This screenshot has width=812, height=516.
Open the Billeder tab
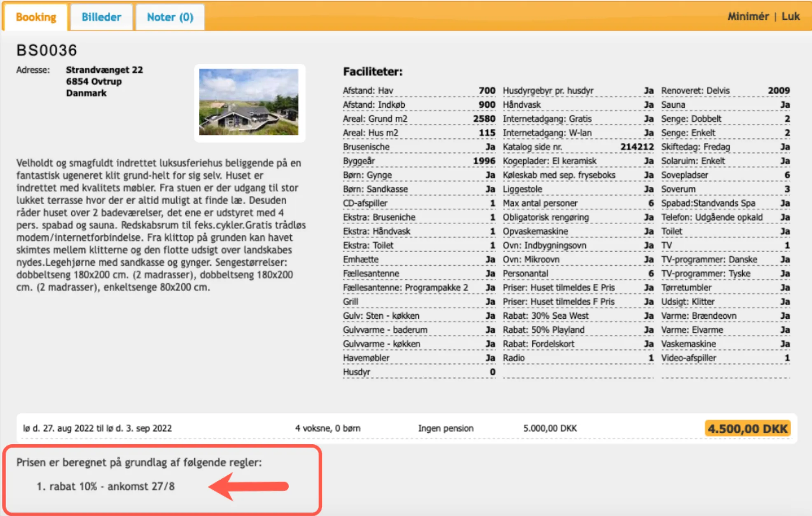click(101, 17)
